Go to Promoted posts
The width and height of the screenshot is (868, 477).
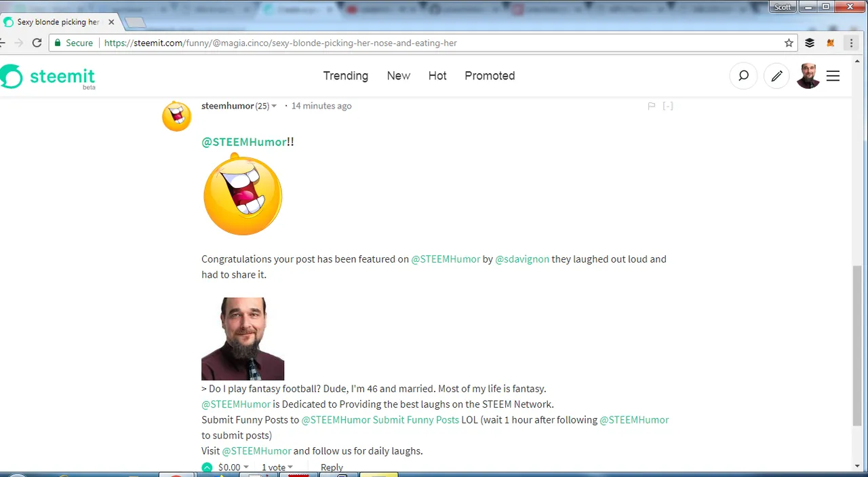[x=490, y=76]
